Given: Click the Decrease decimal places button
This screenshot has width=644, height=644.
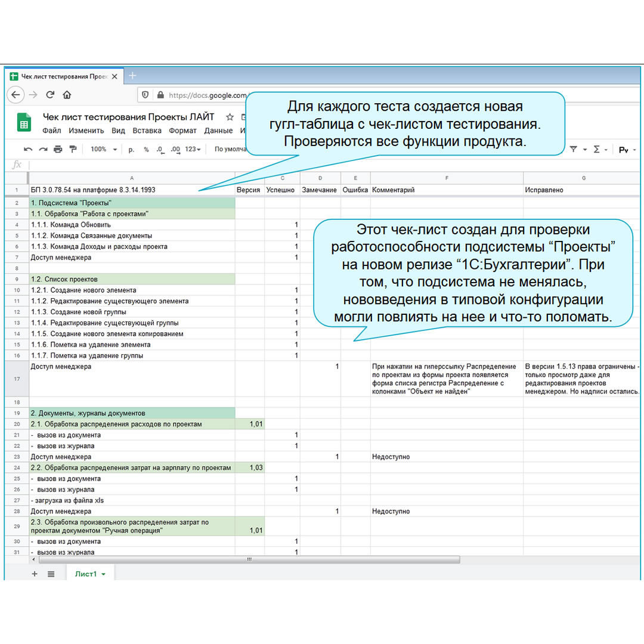Looking at the screenshot, I should (x=160, y=150).
